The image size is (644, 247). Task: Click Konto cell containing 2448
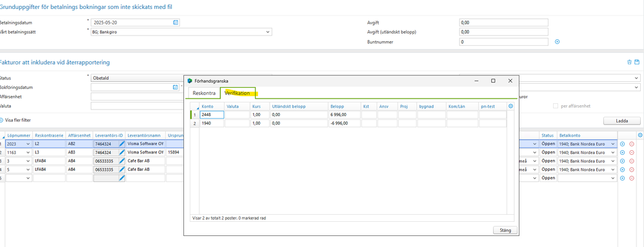coord(212,115)
